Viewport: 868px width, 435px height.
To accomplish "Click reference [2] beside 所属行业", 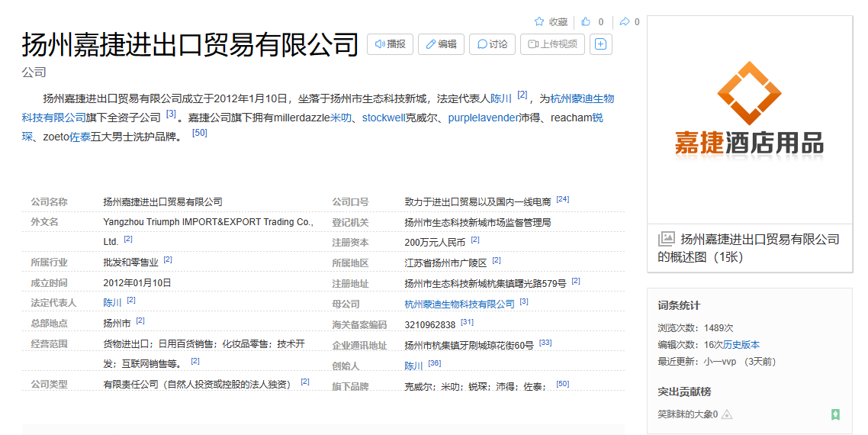I will point(168,259).
